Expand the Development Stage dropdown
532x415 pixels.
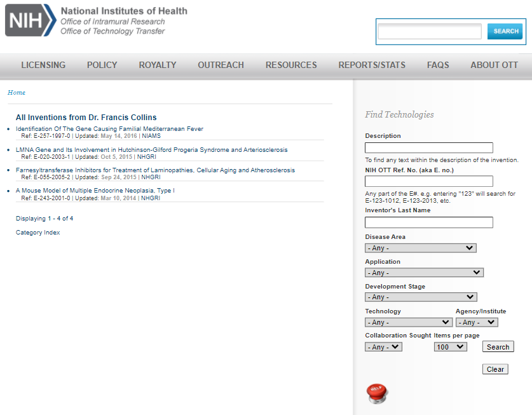(421, 297)
